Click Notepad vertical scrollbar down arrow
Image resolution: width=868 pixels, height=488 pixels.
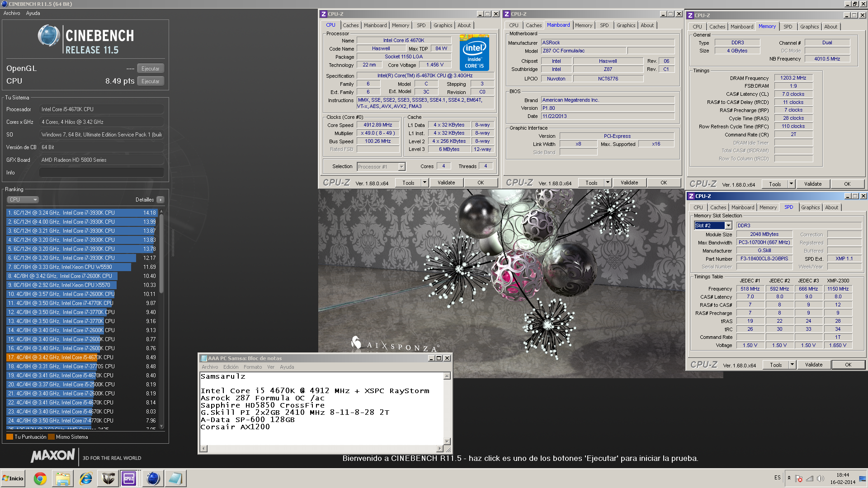tap(447, 441)
